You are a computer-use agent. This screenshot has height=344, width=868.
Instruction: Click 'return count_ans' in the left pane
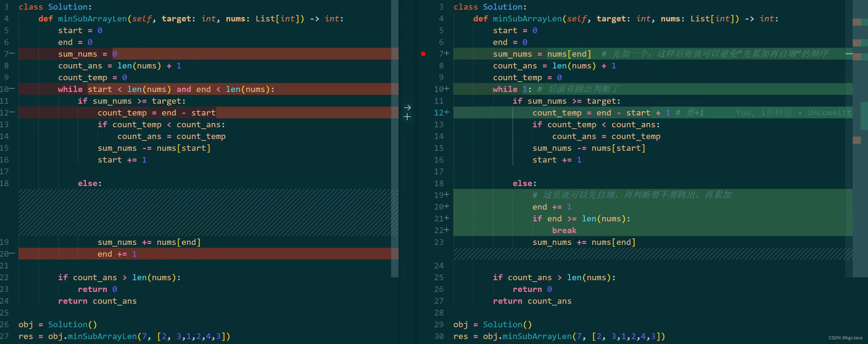tap(97, 301)
